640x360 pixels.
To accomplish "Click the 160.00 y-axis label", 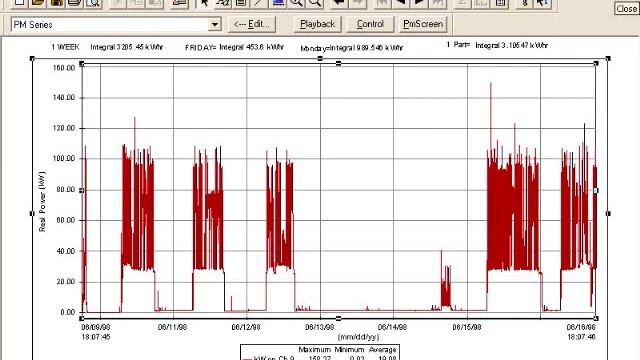I will 64,67.
